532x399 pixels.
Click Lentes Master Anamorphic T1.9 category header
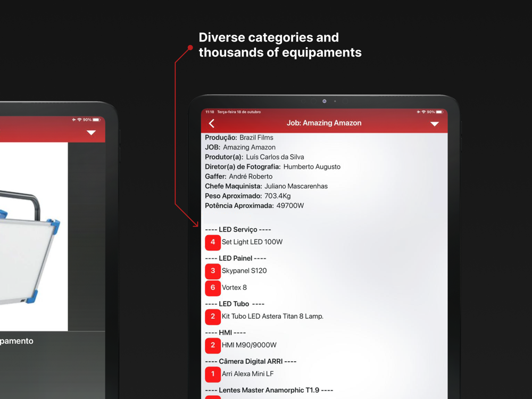(x=269, y=390)
